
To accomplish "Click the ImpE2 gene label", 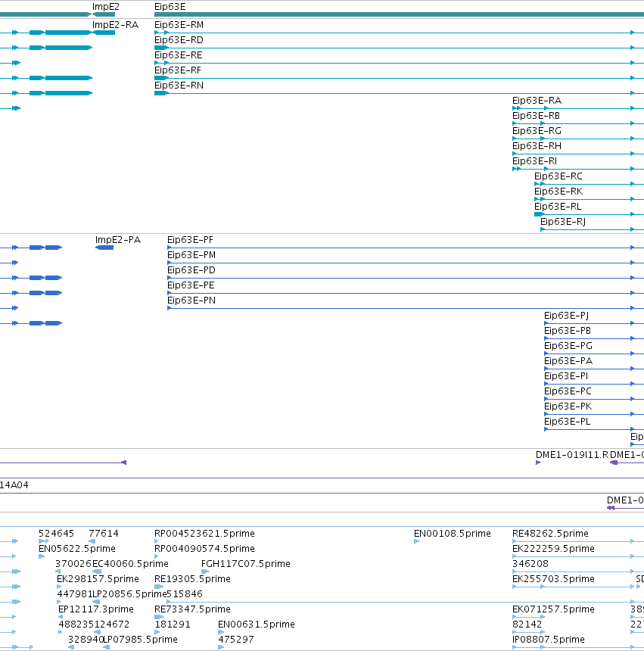I will (106, 7).
